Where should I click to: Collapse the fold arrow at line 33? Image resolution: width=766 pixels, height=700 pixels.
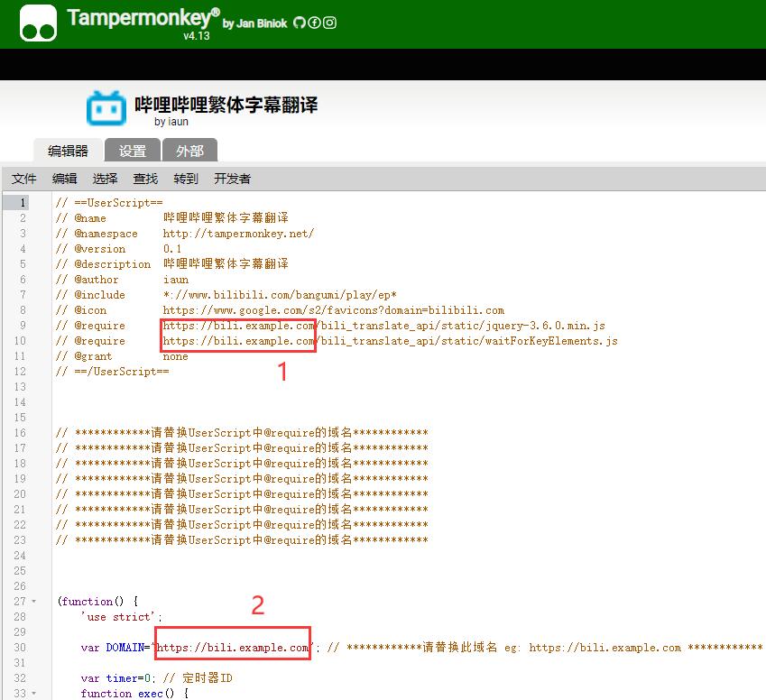tap(33, 694)
